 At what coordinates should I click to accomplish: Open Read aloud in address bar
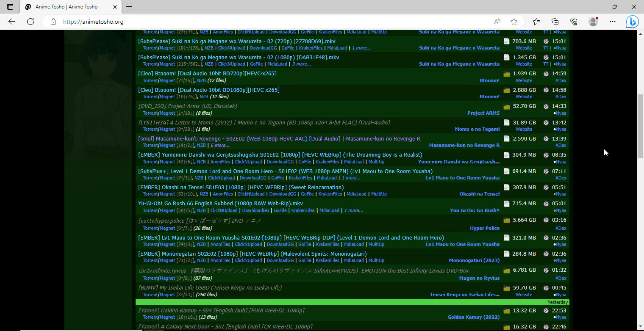497,22
